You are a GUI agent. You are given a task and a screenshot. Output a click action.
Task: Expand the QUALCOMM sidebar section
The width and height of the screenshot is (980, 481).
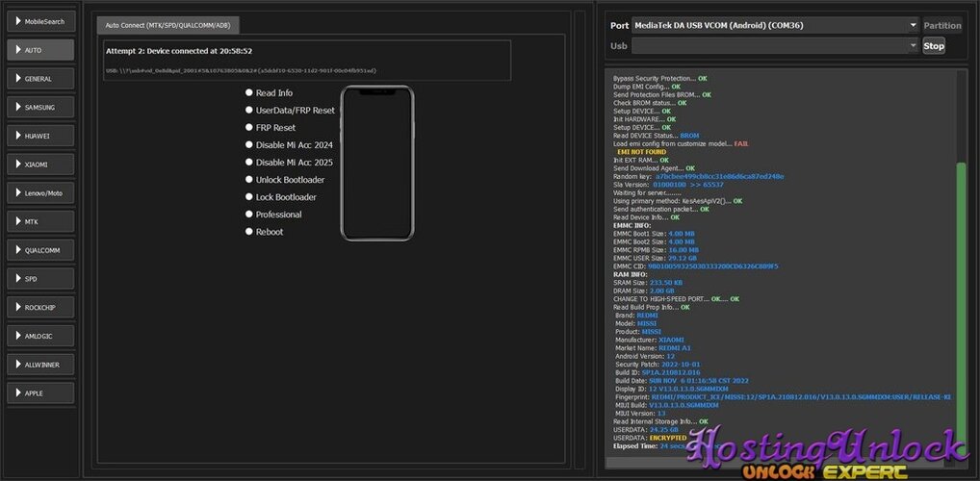coord(40,250)
